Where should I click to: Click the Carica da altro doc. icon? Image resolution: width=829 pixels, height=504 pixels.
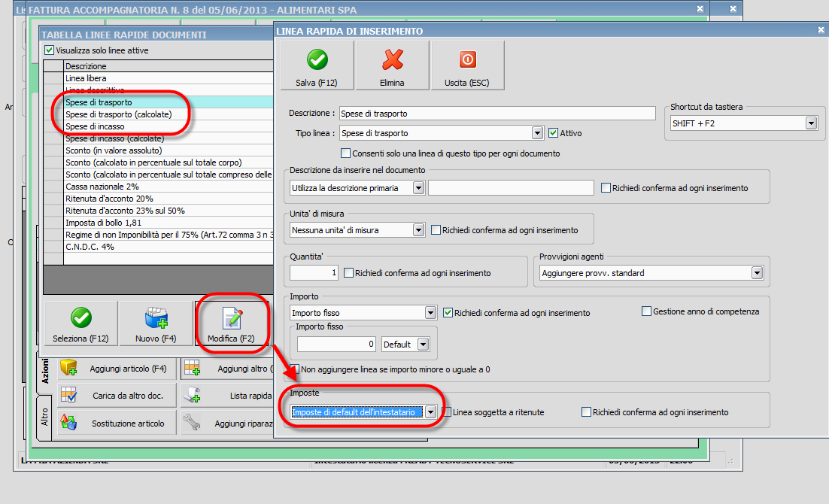[68, 395]
